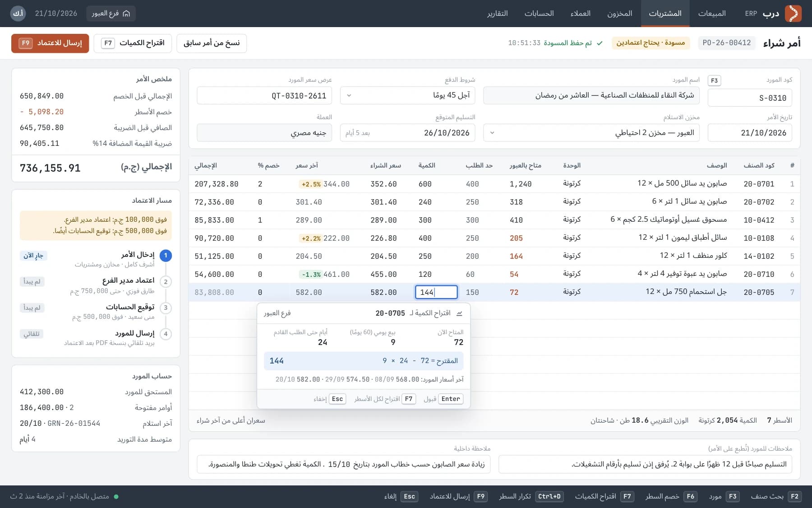
Task: Click expected delivery field 26/10/2026
Action: [407, 133]
